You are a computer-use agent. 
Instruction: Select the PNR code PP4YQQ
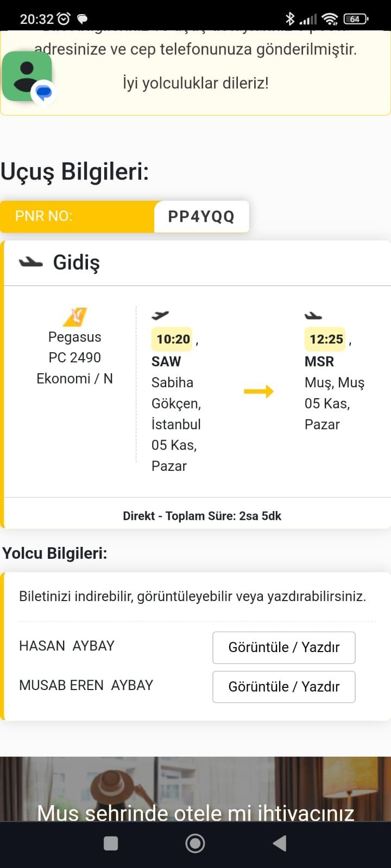click(201, 216)
